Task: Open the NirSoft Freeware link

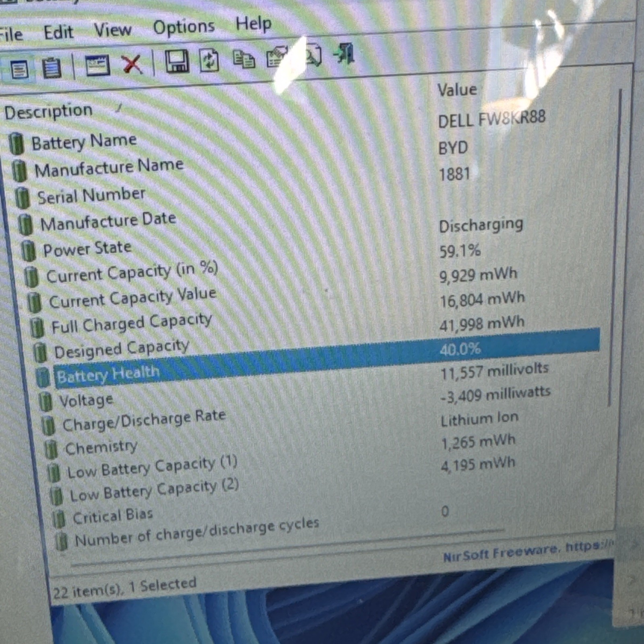Action: (528, 551)
